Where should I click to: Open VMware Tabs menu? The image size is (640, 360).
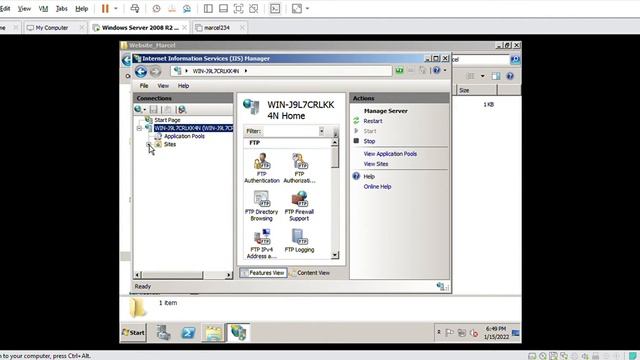(62, 8)
